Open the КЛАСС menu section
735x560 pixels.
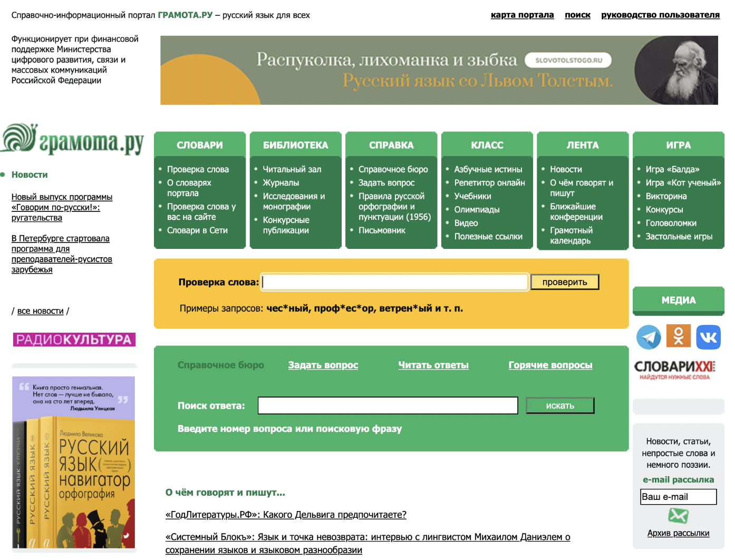click(x=487, y=145)
